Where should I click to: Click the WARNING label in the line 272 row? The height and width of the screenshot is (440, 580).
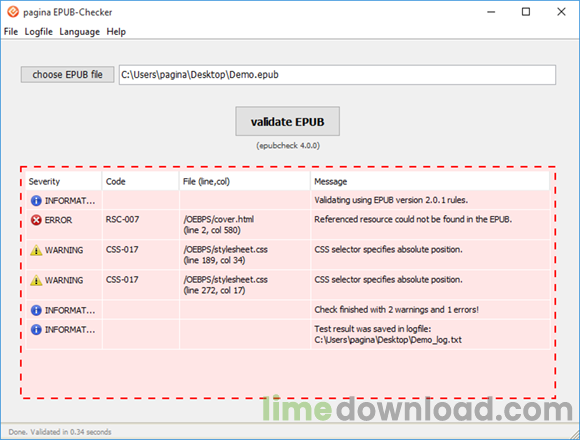tap(64, 280)
